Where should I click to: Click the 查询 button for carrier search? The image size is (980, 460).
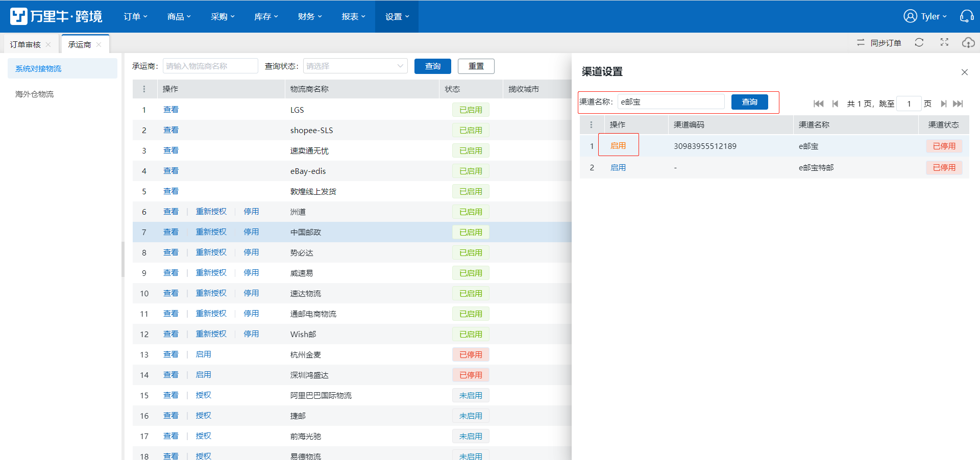coord(433,66)
